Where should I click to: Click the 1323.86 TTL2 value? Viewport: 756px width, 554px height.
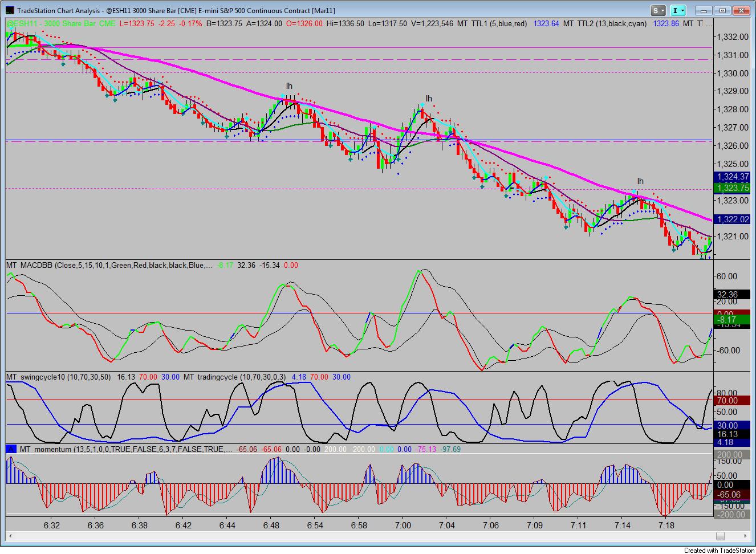coord(666,23)
